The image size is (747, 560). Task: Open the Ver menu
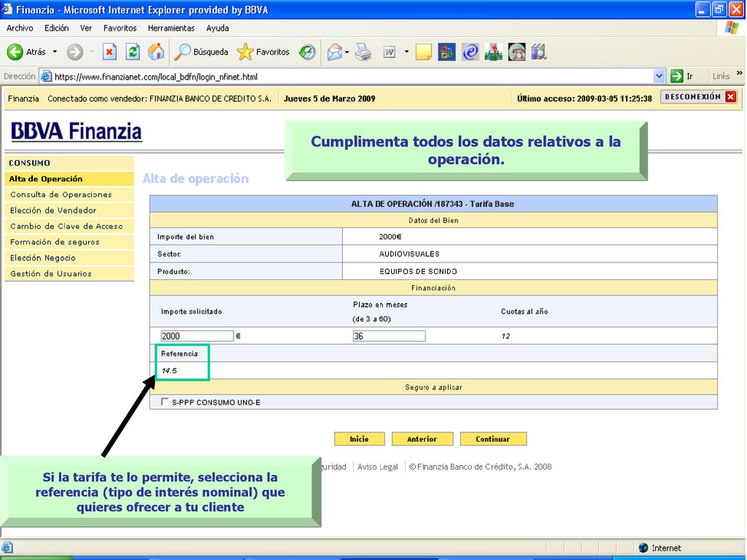tap(86, 28)
